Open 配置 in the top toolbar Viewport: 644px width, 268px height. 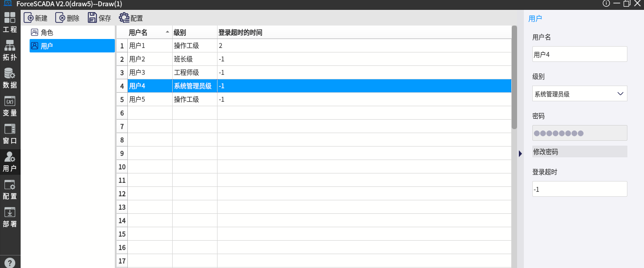click(131, 18)
